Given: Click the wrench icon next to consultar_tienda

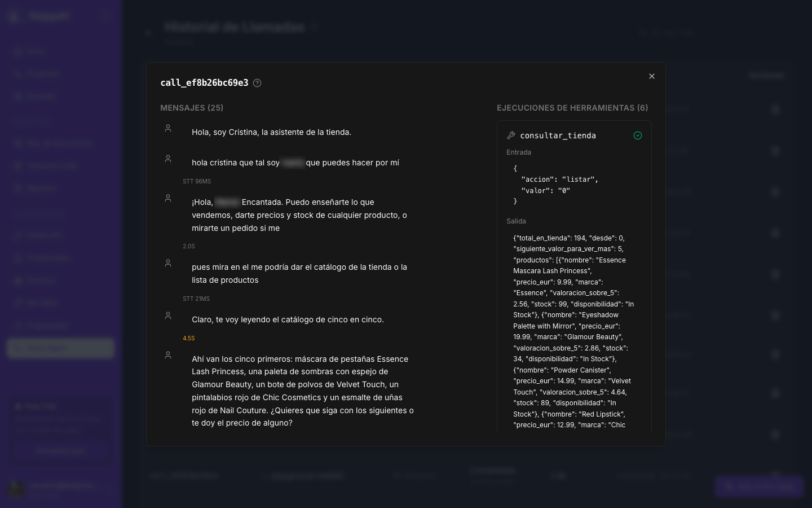Looking at the screenshot, I should point(511,135).
